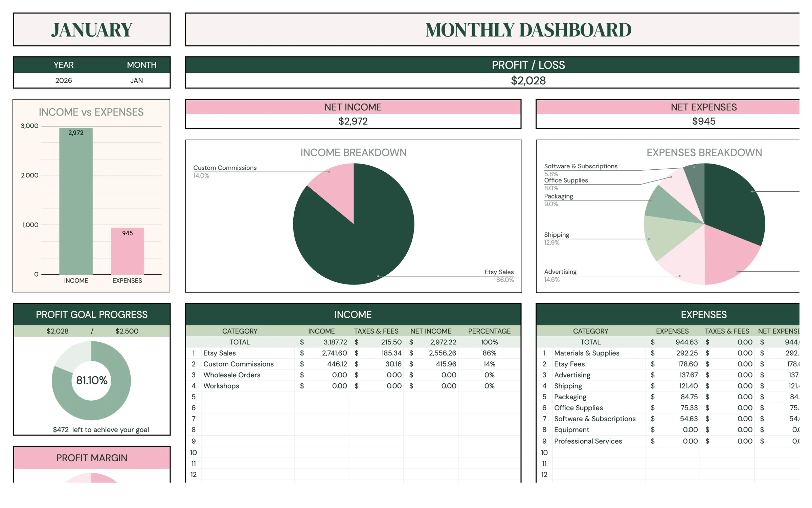Image resolution: width=812 pixels, height=508 pixels.
Task: Click the pink EXPENSES bar labeled 945
Action: coord(127,251)
